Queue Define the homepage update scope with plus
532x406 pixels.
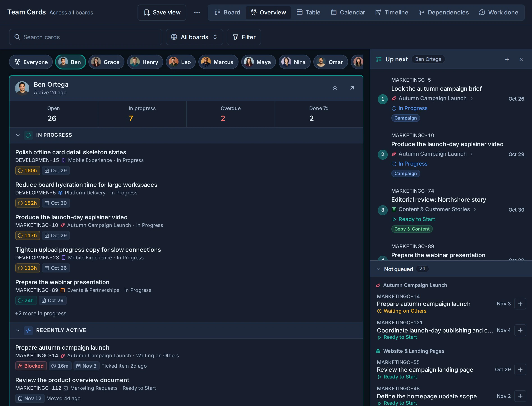point(520,396)
